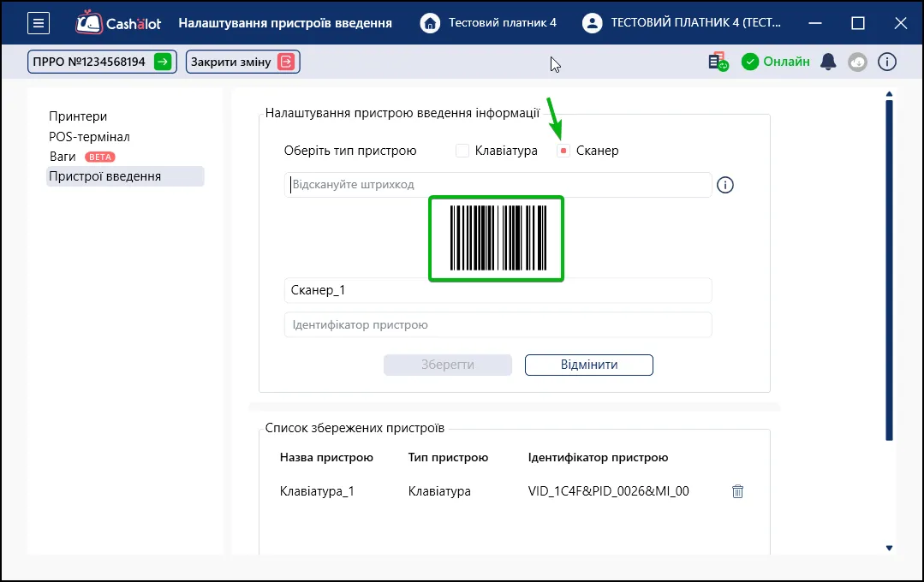
Task: Open the receipts sync icon in toolbar
Action: [x=718, y=62]
